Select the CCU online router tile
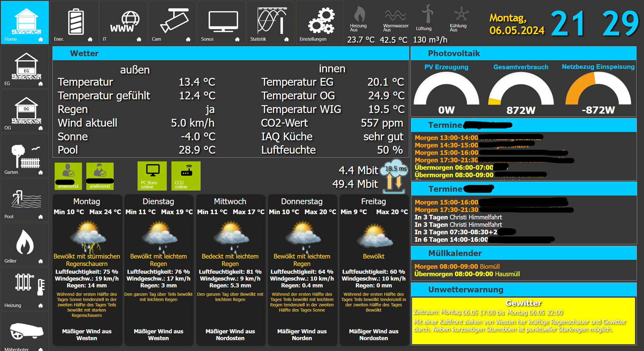 [x=186, y=176]
